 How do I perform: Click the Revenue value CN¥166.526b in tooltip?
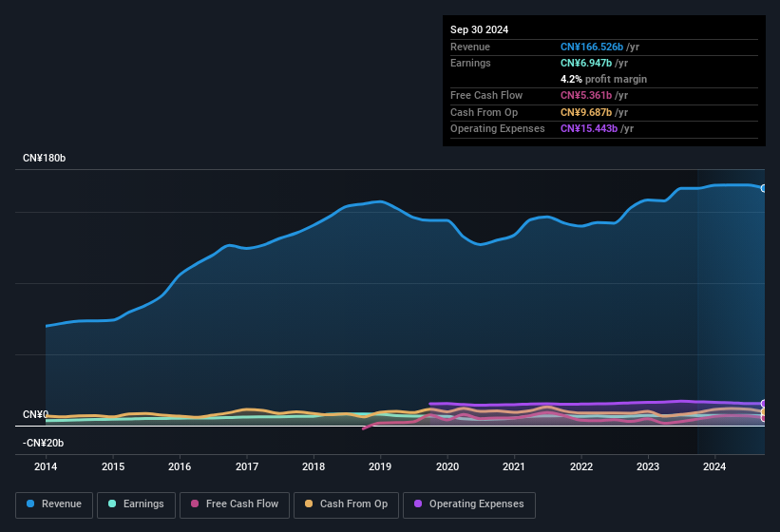(x=592, y=47)
